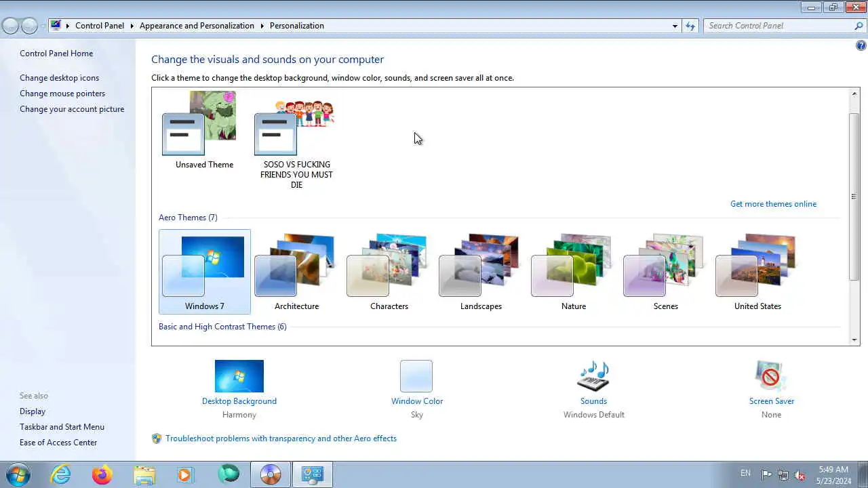Open the Sounds icon with music notes

pyautogui.click(x=593, y=376)
